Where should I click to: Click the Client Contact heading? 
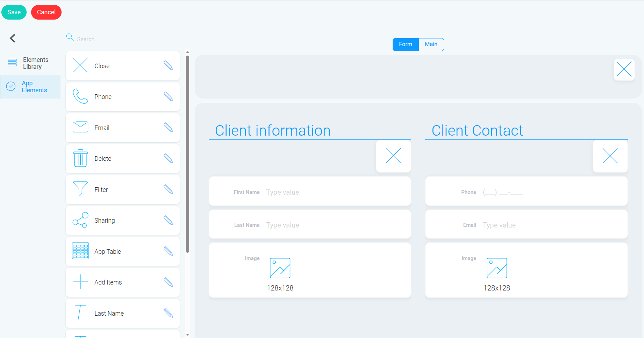click(x=477, y=131)
